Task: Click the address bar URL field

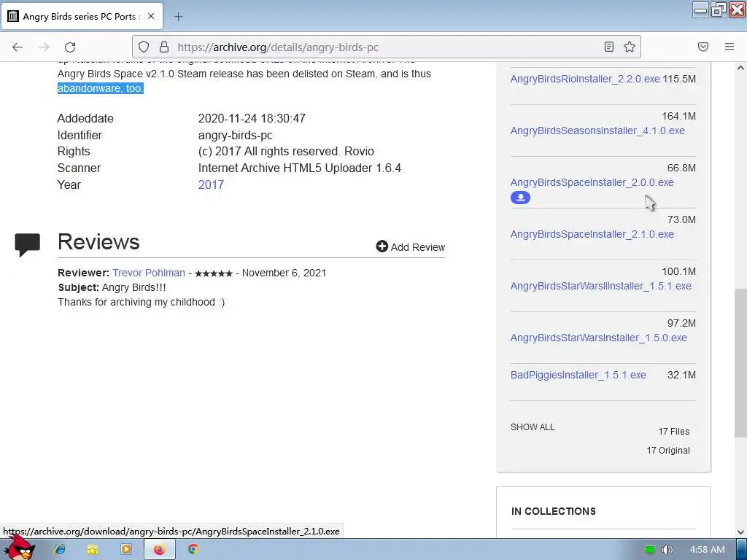Action: click(x=386, y=47)
